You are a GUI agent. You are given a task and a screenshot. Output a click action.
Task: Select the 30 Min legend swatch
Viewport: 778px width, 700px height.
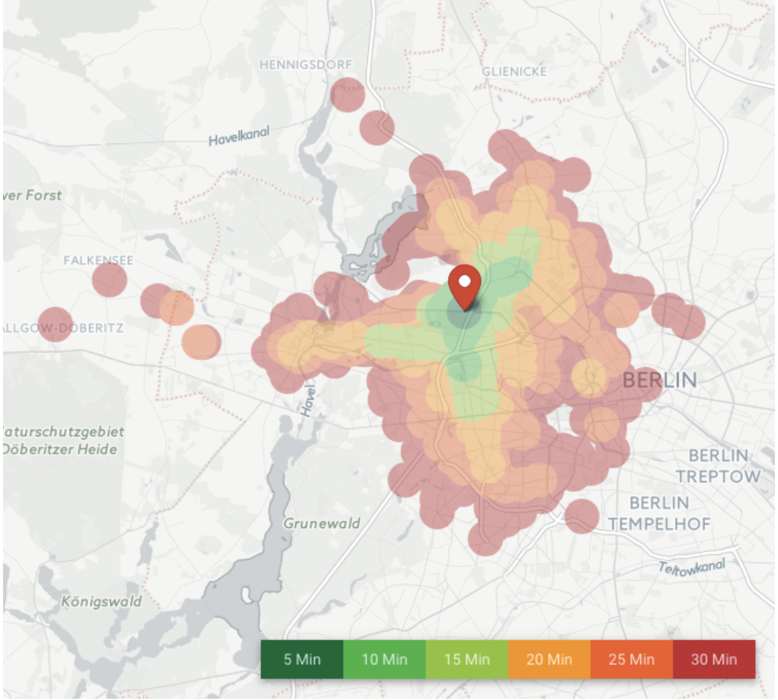point(714,659)
